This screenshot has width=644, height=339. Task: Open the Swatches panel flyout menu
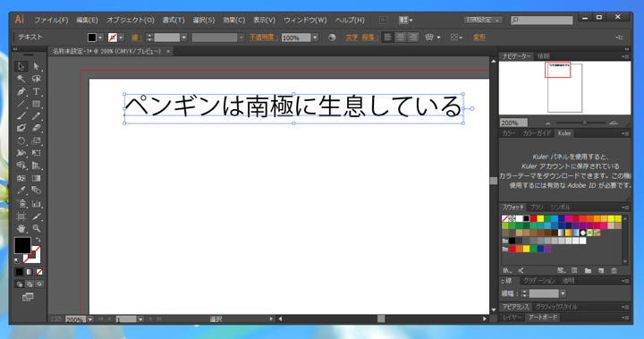click(624, 208)
